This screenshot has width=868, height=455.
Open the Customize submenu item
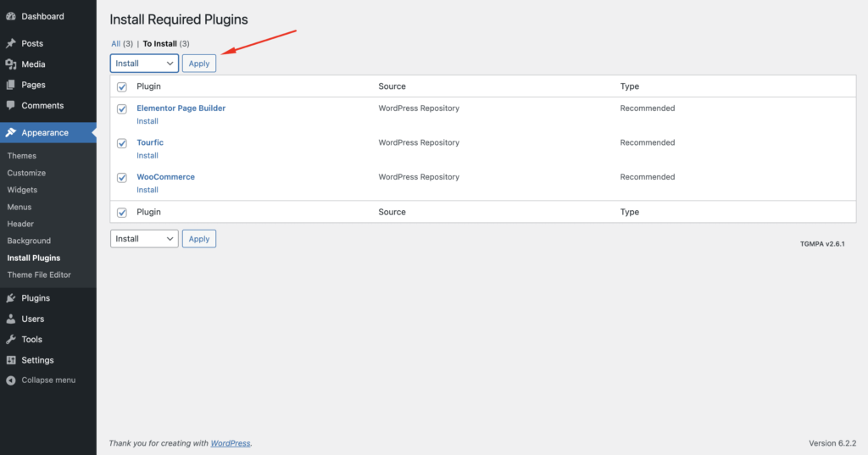26,173
